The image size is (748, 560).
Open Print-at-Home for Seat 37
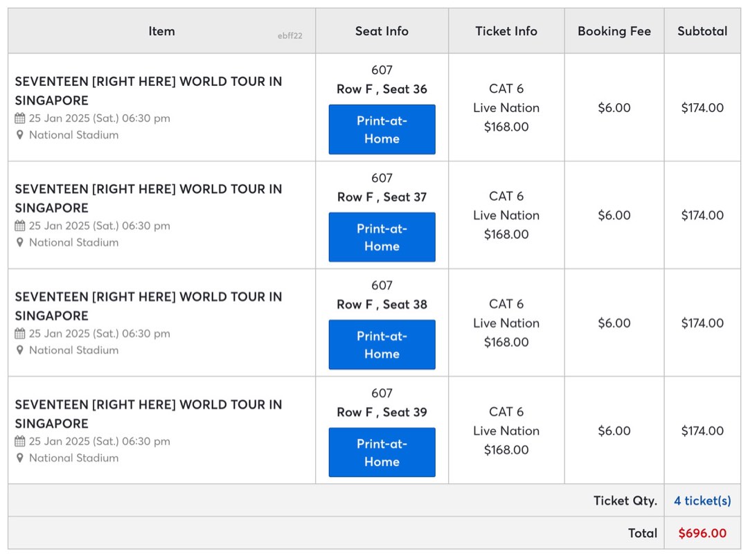[382, 237]
